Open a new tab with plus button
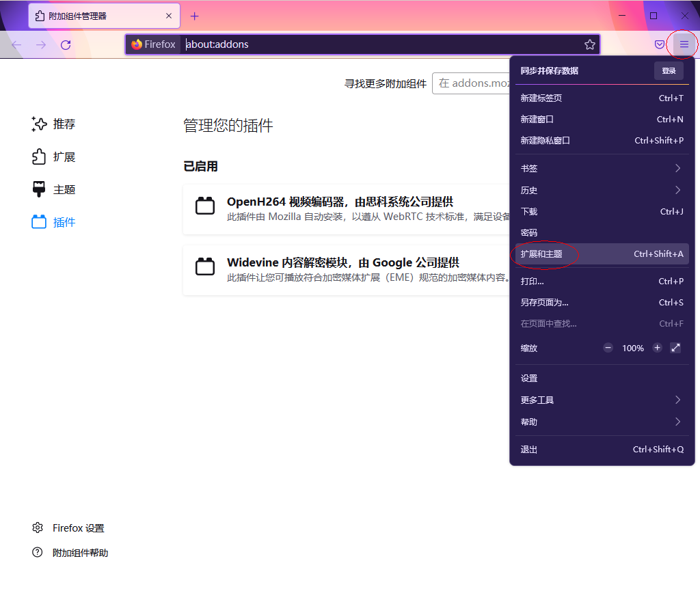This screenshot has height=589, width=700. [x=194, y=16]
